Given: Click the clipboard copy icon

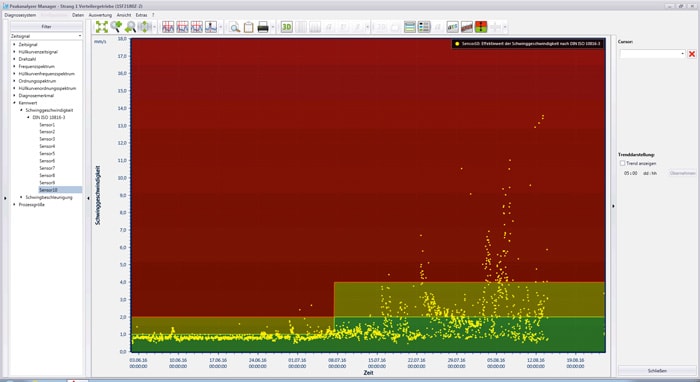Looking at the screenshot, I should pyautogui.click(x=249, y=27).
